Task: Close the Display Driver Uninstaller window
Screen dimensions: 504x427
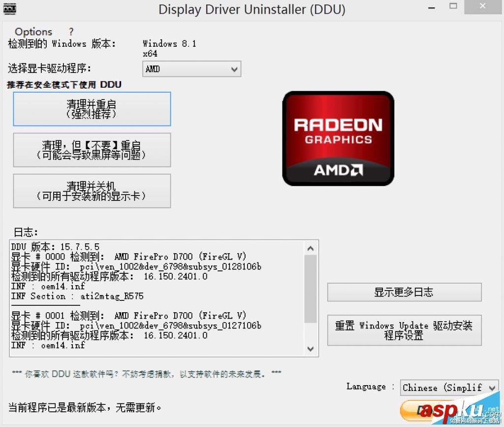Action: (x=482, y=6)
